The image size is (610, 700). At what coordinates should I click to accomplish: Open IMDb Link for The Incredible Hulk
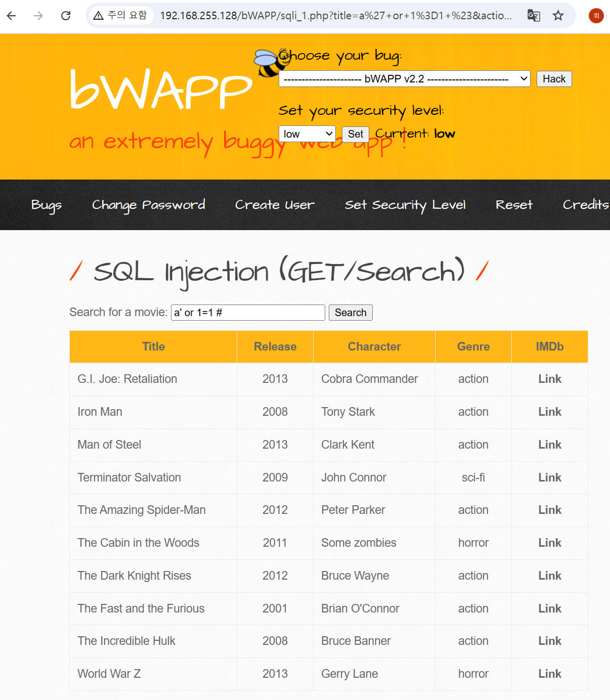coord(550,641)
